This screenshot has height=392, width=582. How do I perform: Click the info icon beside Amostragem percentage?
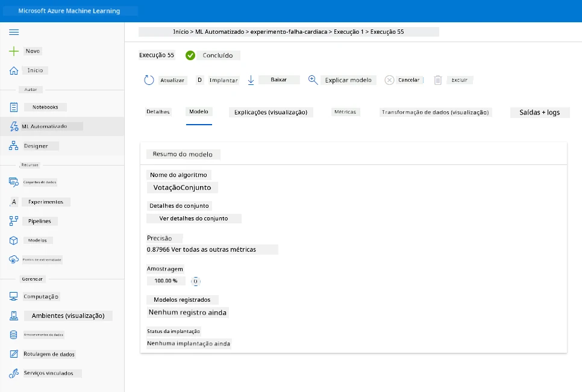196,281
